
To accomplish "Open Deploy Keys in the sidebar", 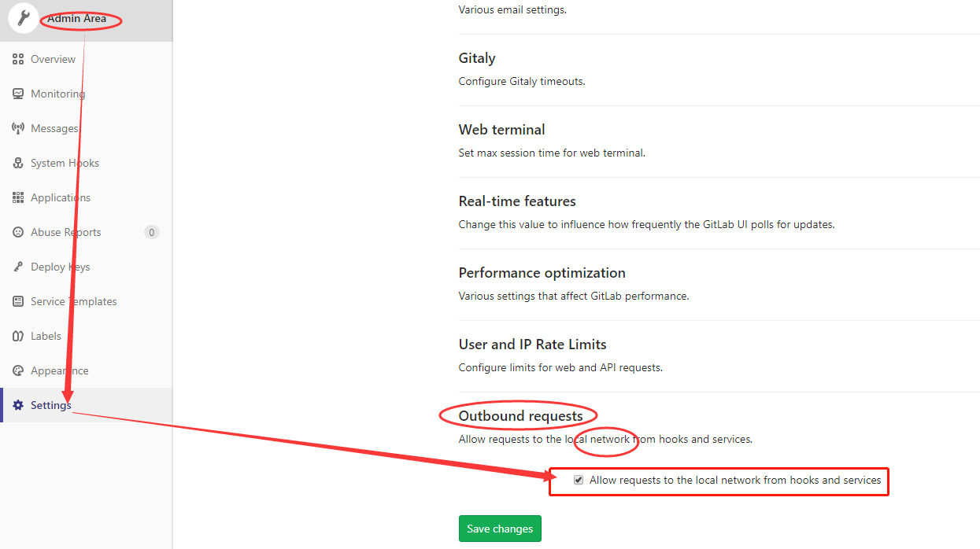I will pyautogui.click(x=87, y=267).
